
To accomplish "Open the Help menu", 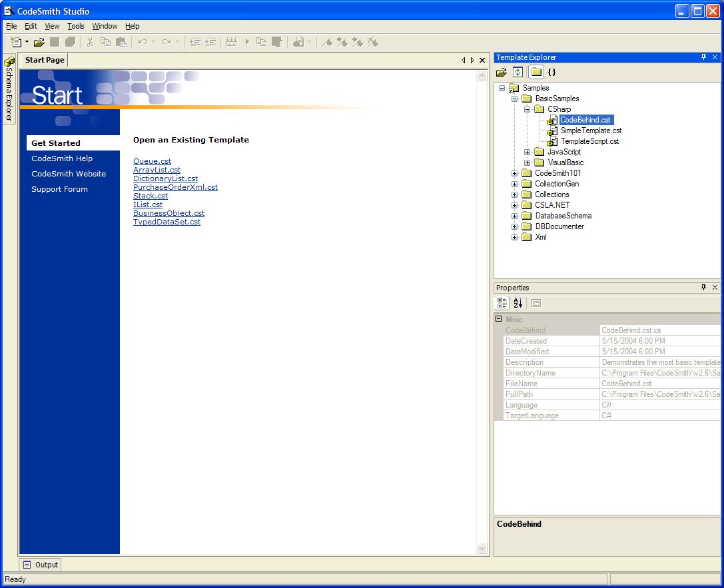I will (x=132, y=27).
